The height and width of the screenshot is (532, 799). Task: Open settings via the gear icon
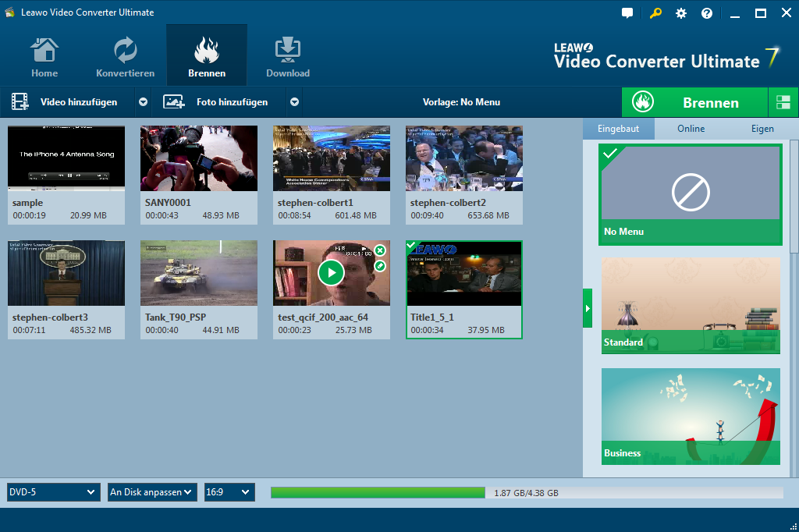681,13
